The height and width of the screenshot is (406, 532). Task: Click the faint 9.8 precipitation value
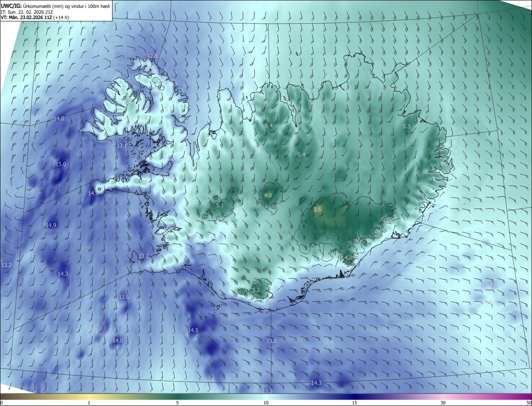pyautogui.click(x=489, y=302)
